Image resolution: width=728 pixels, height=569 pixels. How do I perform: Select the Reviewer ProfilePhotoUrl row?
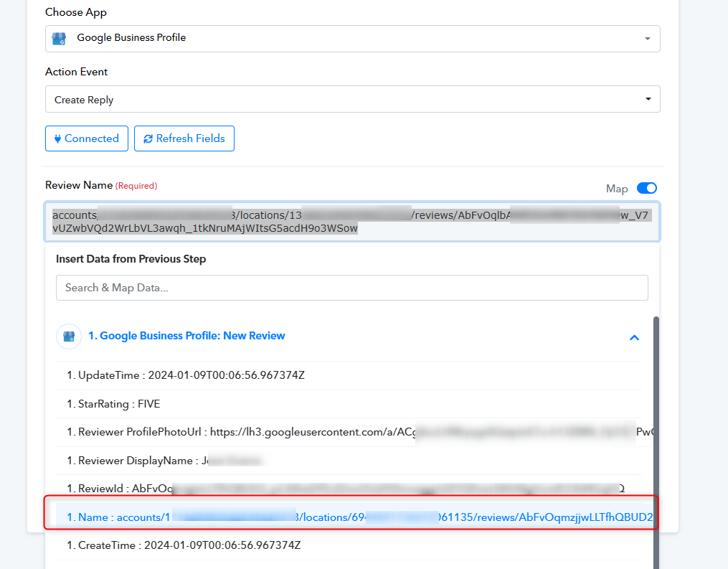(349, 432)
